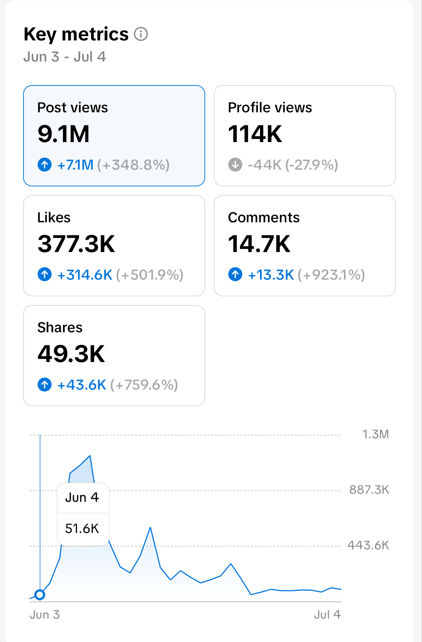Click the '377.3K' likes value
The image size is (422, 642).
76,244
